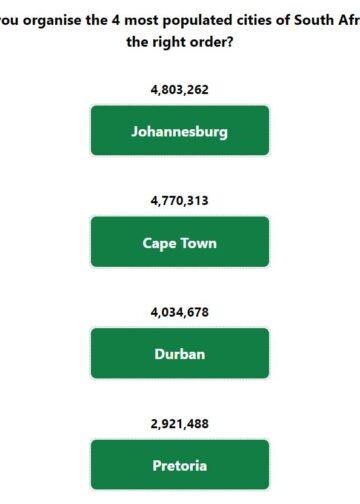The height and width of the screenshot is (504, 360).
Task: Click the population number 2,921,488
Action: coord(180,424)
